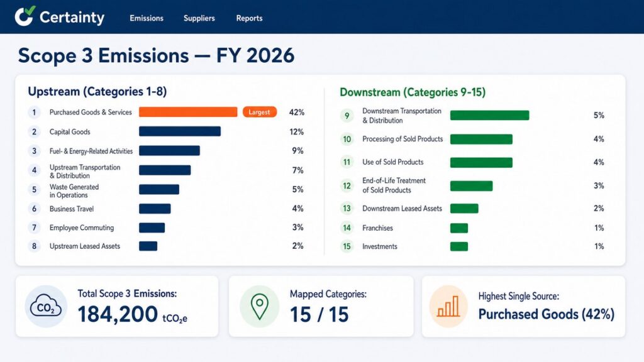The image size is (644, 362).
Task: Click the category 4 number badge
Action: coord(34,170)
